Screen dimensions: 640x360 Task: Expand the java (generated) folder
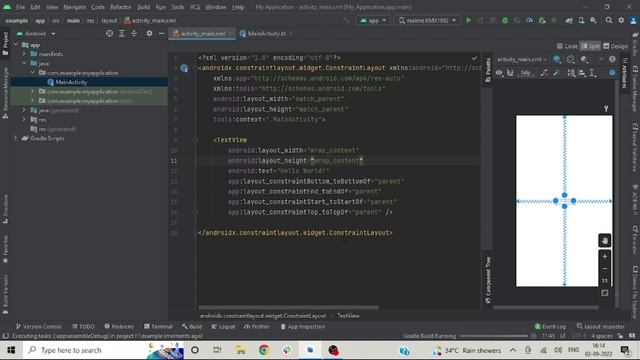(x=24, y=110)
